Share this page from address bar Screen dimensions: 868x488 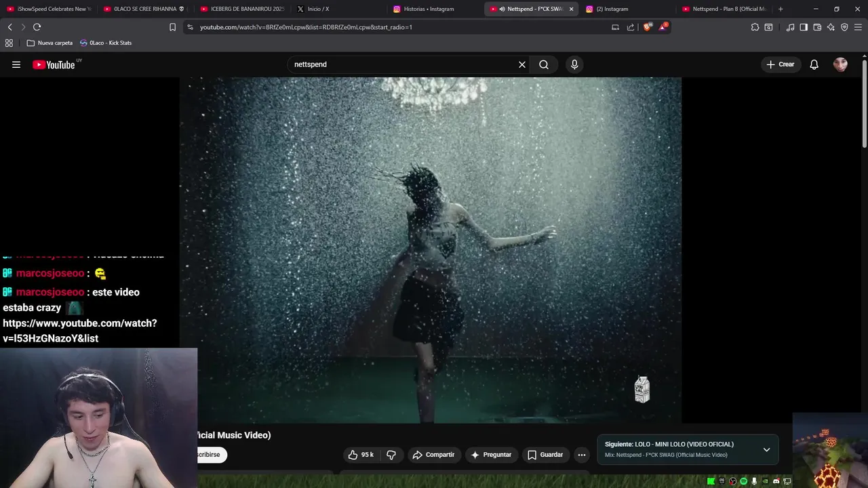(631, 27)
